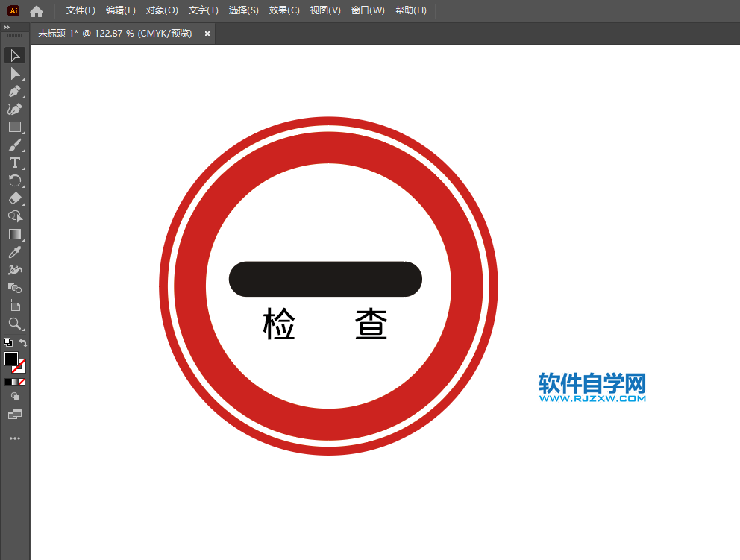Open the 文件 menu

click(x=81, y=10)
